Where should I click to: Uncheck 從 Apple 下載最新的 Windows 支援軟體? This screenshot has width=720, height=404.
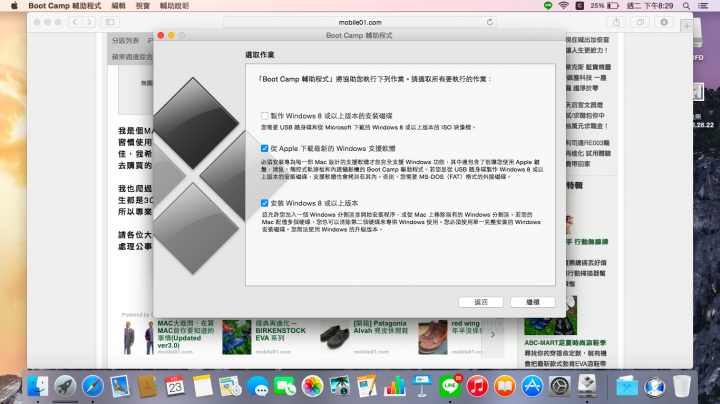click(x=264, y=148)
